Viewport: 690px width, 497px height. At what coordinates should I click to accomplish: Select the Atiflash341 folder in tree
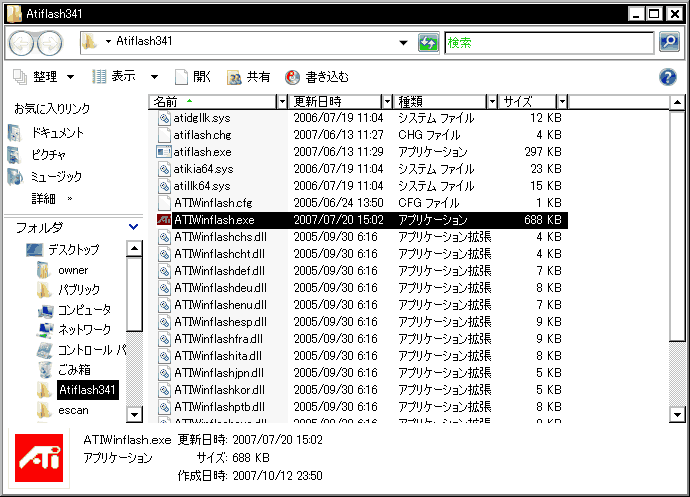point(88,390)
